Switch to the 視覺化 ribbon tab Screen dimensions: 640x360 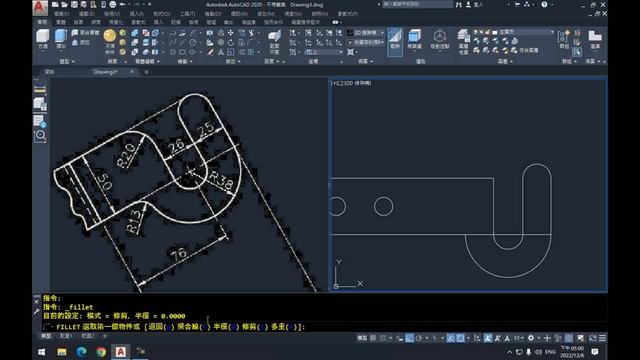pyautogui.click(x=116, y=22)
